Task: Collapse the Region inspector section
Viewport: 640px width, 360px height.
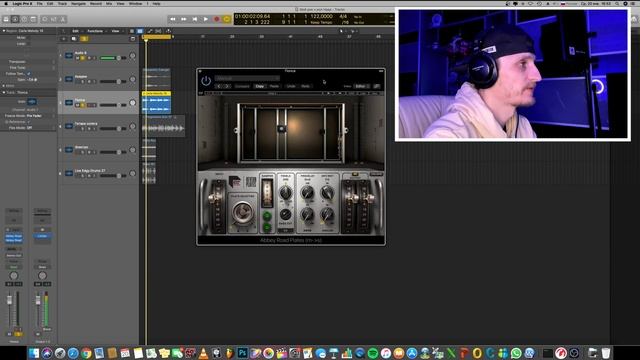Action: pyautogui.click(x=4, y=31)
